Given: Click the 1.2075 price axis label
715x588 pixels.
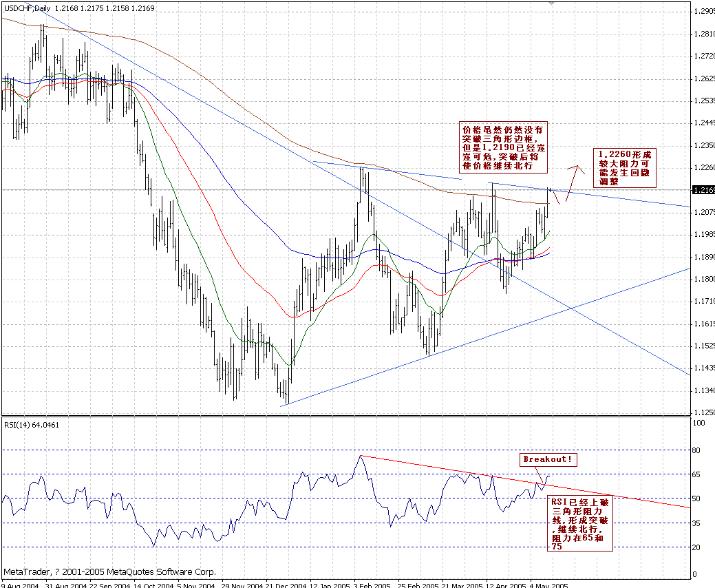Looking at the screenshot, I should click(704, 212).
